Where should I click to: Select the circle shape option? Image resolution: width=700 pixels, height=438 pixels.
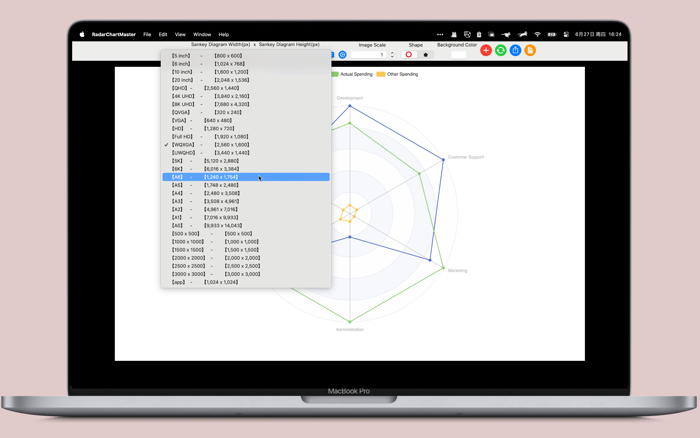[408, 54]
